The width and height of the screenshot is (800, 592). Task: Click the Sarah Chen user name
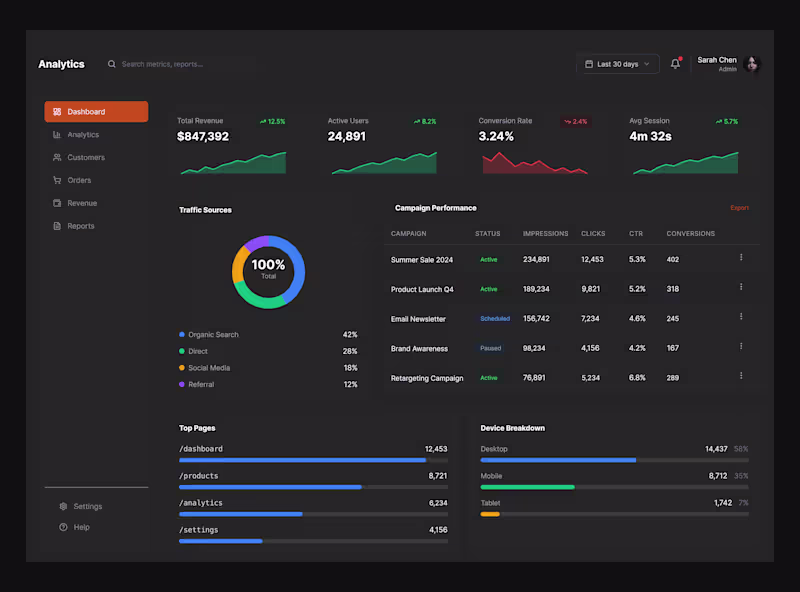(x=717, y=60)
